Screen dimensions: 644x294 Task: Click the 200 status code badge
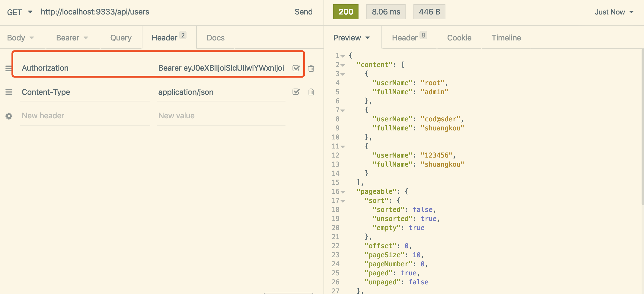click(346, 12)
